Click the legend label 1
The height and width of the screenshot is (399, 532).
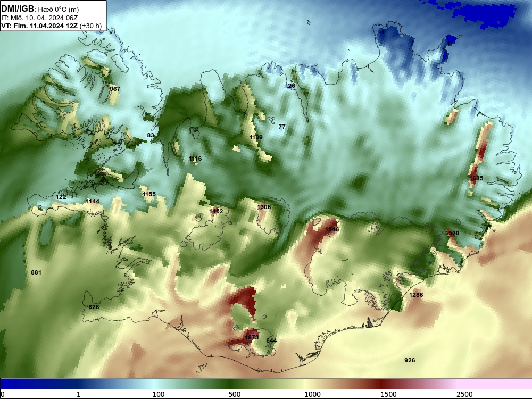78,394
